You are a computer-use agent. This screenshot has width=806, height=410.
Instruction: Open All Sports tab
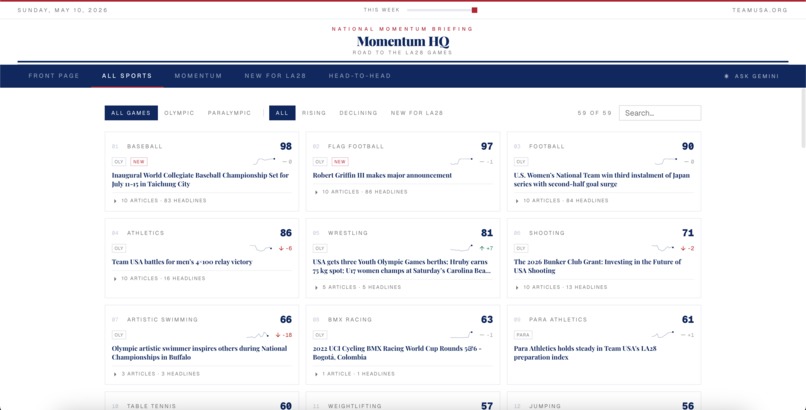point(127,76)
